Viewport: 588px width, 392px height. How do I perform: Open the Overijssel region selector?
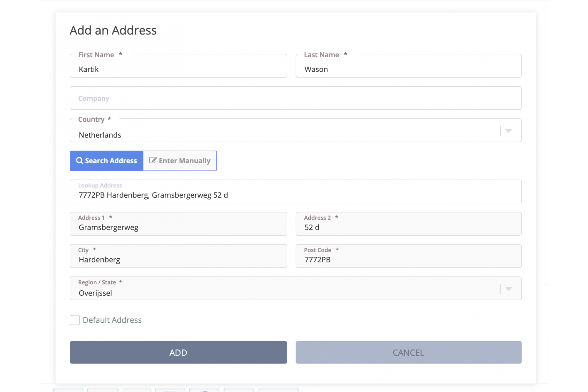click(95, 293)
